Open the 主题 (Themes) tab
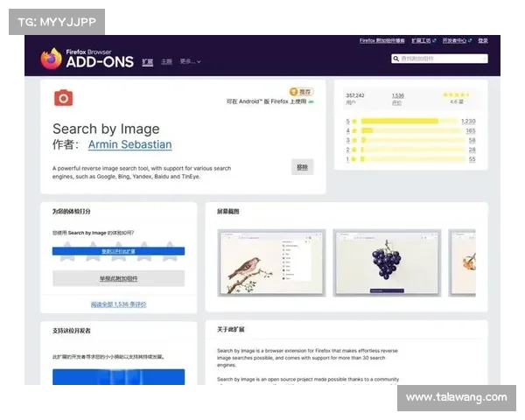 tap(166, 62)
